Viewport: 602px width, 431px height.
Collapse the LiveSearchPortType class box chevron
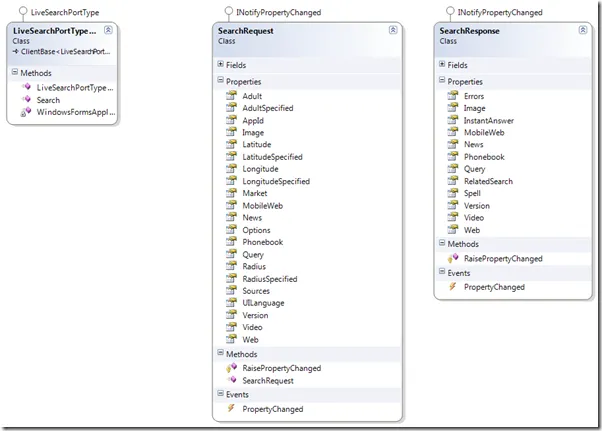108,30
